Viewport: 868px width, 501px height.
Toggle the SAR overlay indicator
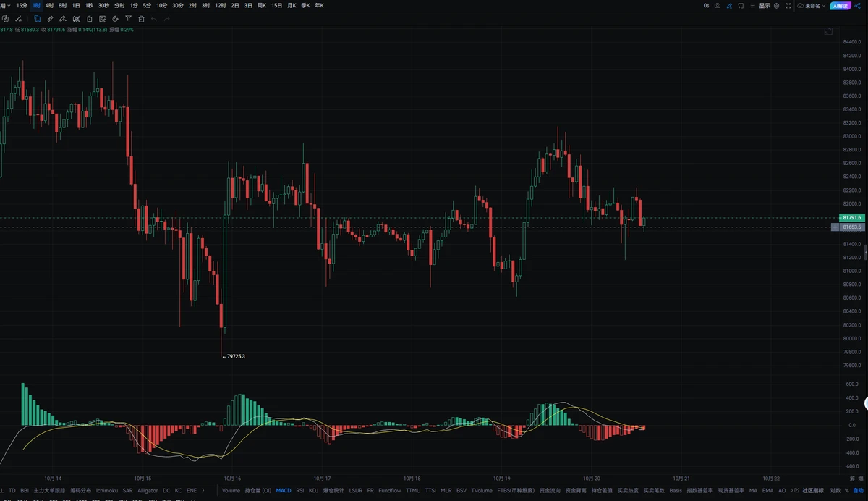coord(127,490)
